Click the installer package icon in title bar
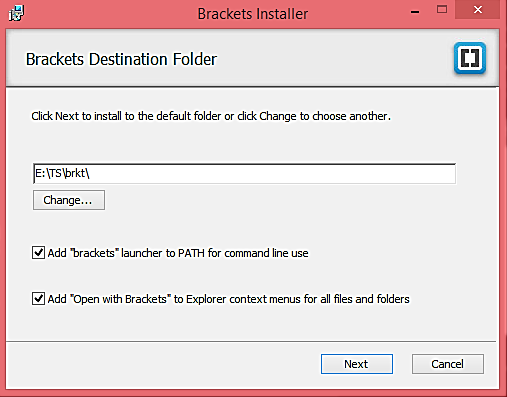Screen dimensions: 507x397 coord(16,13)
